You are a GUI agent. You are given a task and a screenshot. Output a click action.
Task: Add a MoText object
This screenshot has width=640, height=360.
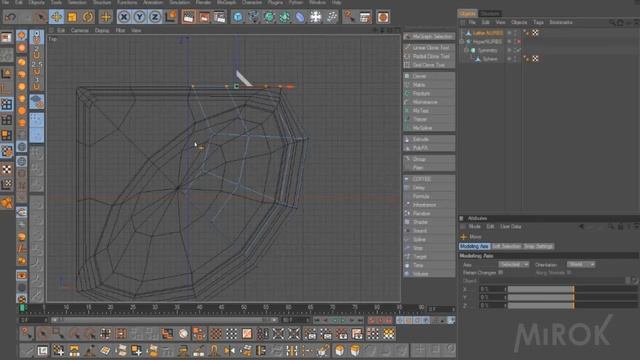[429, 111]
